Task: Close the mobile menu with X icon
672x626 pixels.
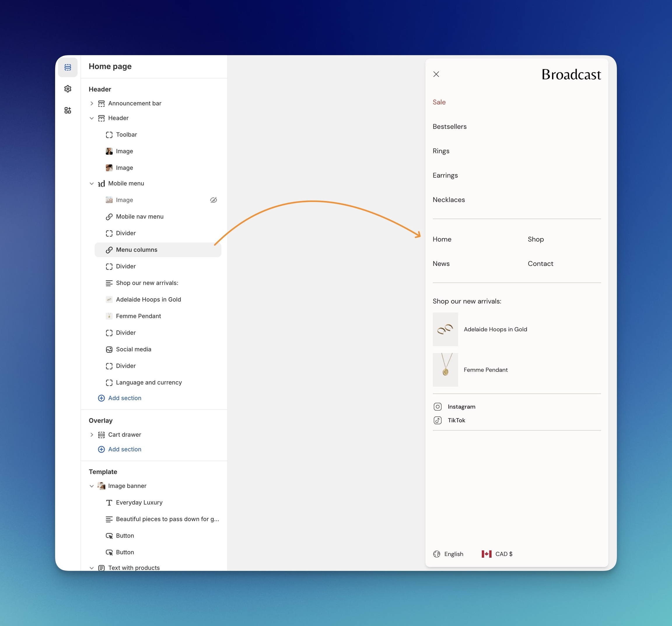Action: tap(436, 74)
